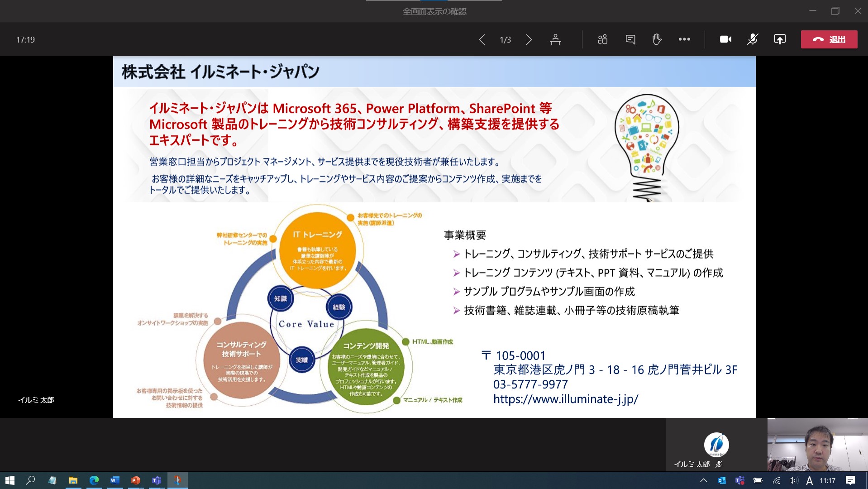Open the Wi-Fi network tray icon
This screenshot has width=868, height=489.
[x=776, y=480]
